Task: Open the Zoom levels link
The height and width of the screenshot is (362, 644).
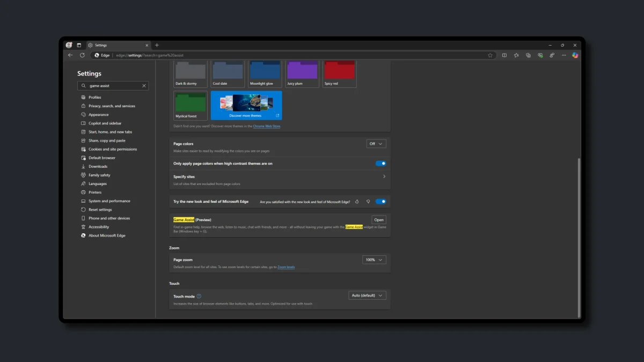Action: point(286,267)
